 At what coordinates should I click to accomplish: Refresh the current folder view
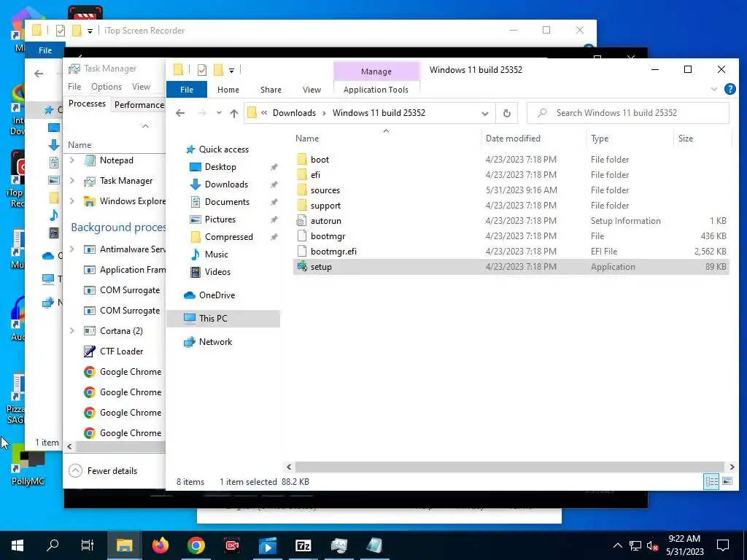[507, 113]
